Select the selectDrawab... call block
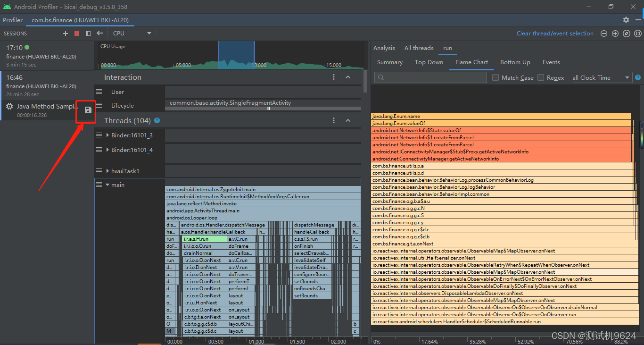The height and width of the screenshot is (345, 644). pos(312,253)
